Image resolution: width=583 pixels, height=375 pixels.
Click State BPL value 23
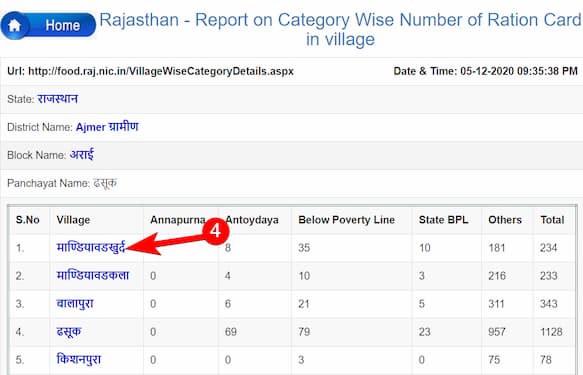(x=425, y=332)
